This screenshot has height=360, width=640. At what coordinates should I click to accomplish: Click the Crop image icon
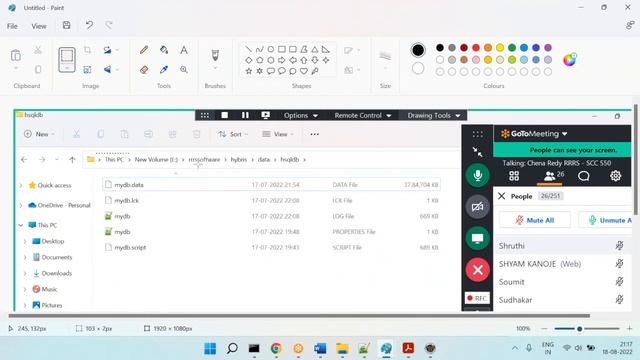(87, 50)
